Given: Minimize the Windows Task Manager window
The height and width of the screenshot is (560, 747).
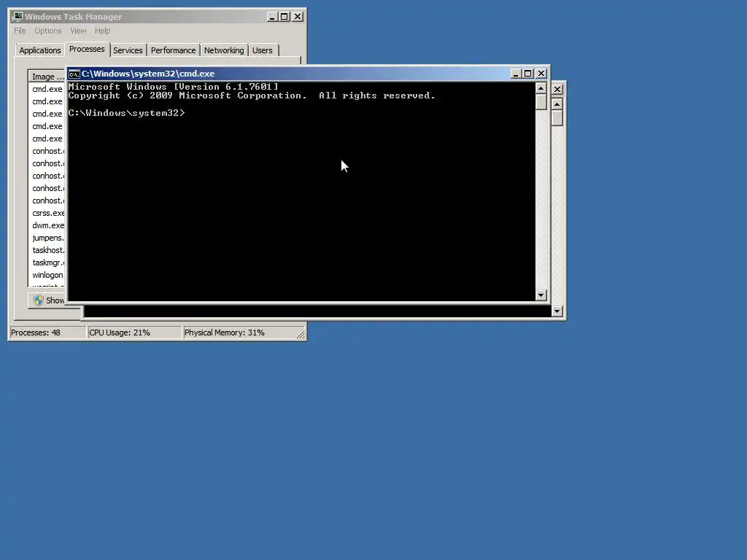Looking at the screenshot, I should pos(272,17).
